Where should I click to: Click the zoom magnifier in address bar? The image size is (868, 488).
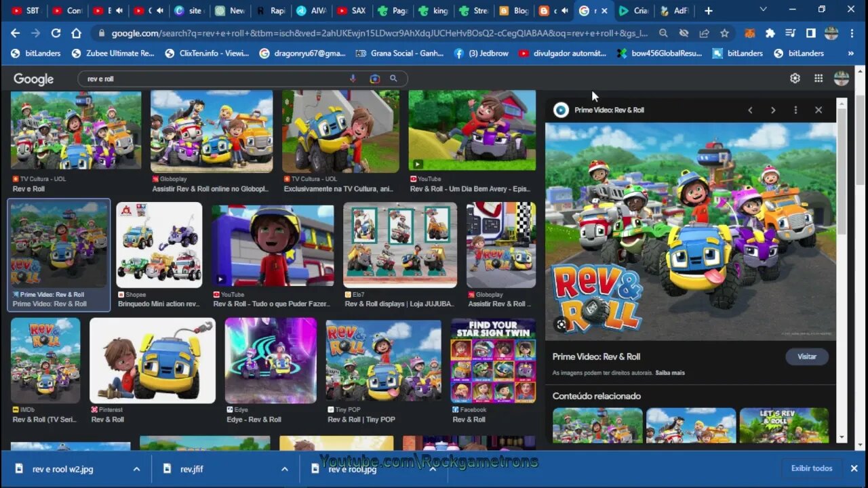click(x=664, y=33)
